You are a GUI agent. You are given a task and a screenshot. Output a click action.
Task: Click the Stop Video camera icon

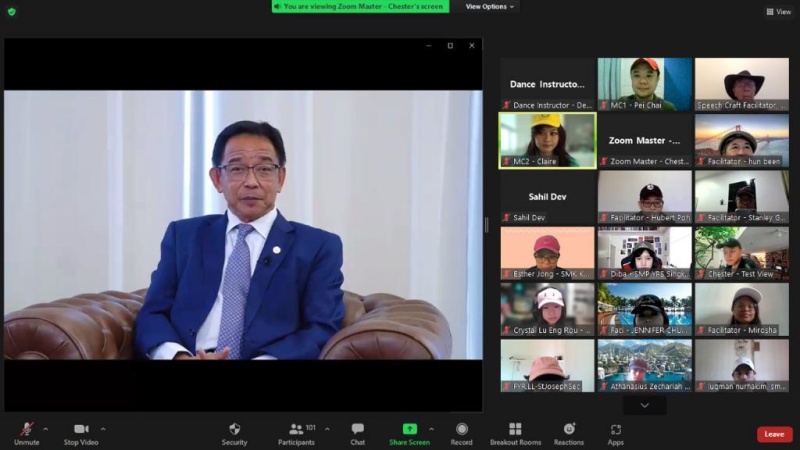(x=81, y=429)
